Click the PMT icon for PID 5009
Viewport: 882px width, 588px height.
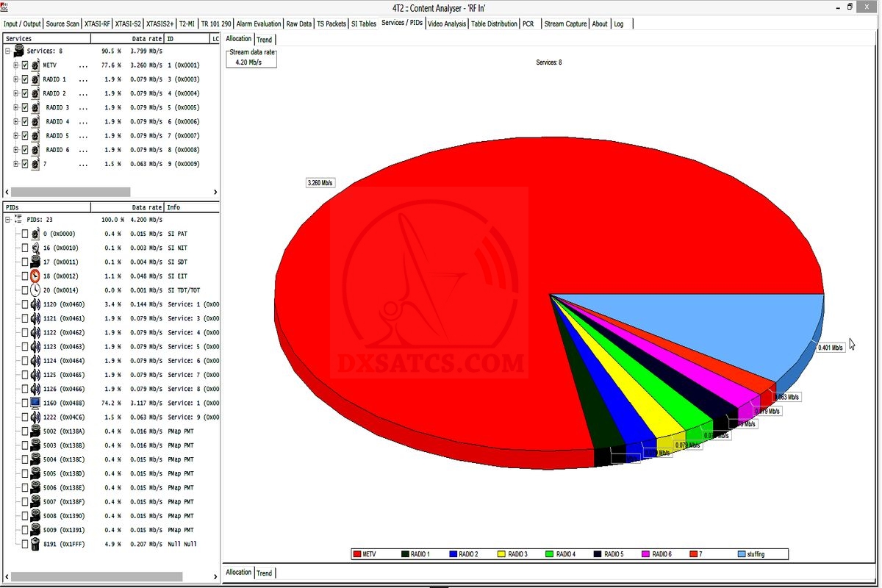coord(35,530)
